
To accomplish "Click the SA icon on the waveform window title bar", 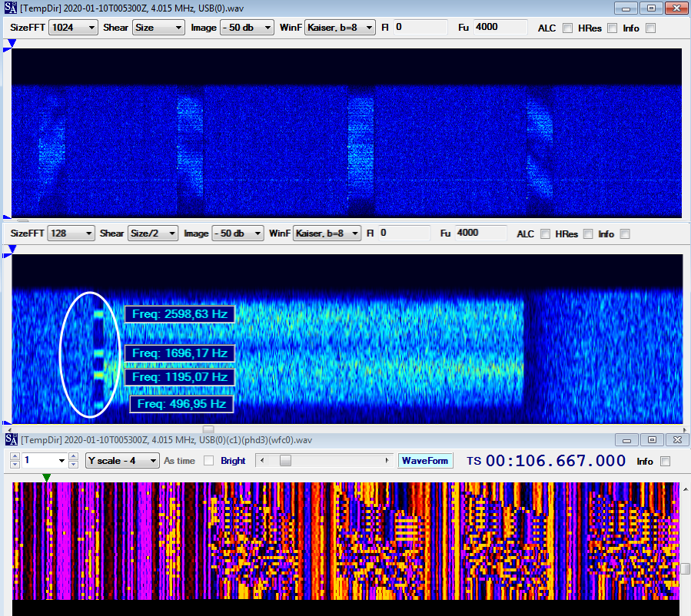I will point(10,439).
